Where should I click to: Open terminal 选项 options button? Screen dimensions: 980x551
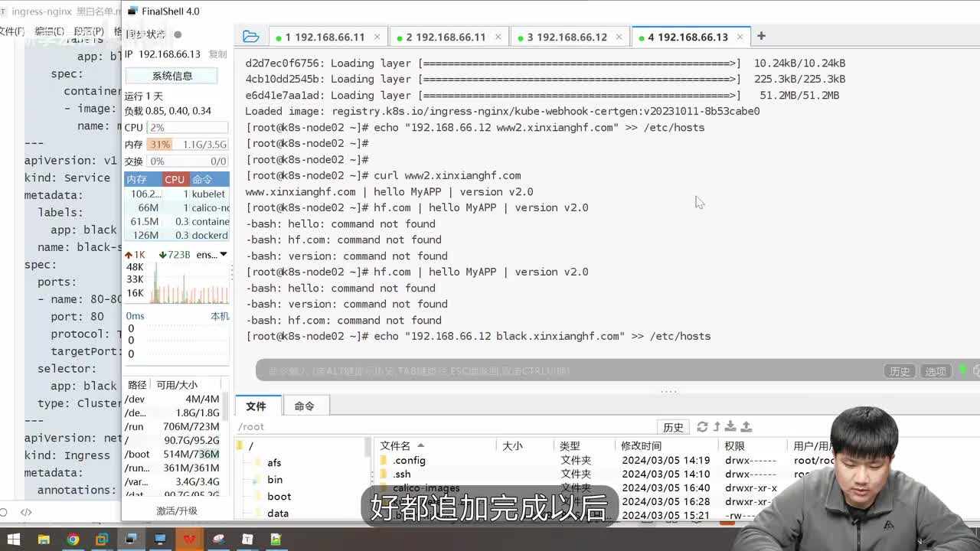[x=936, y=371]
